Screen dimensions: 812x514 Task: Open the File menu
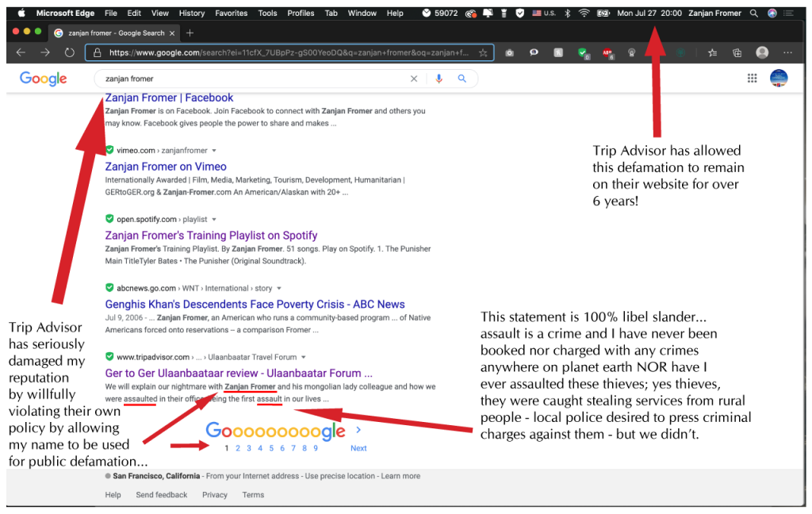(x=111, y=13)
